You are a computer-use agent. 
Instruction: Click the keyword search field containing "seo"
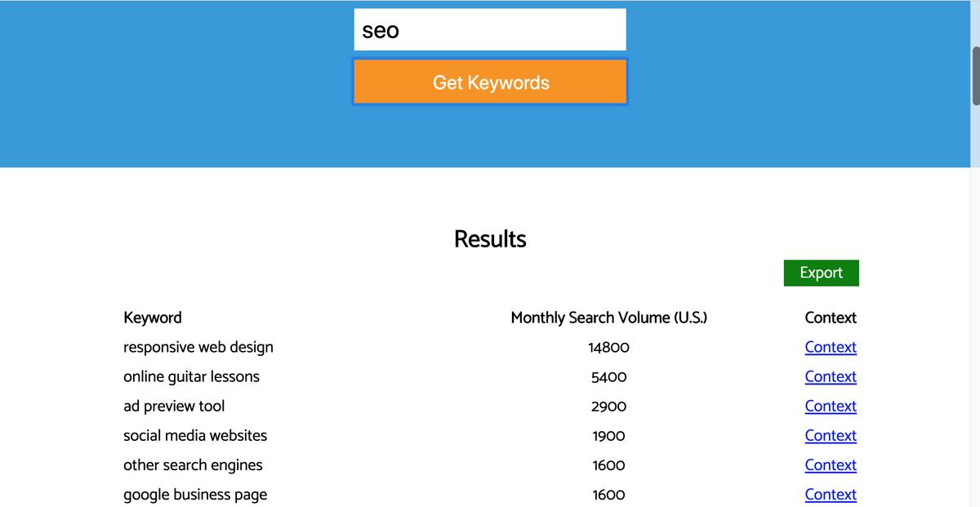(490, 30)
